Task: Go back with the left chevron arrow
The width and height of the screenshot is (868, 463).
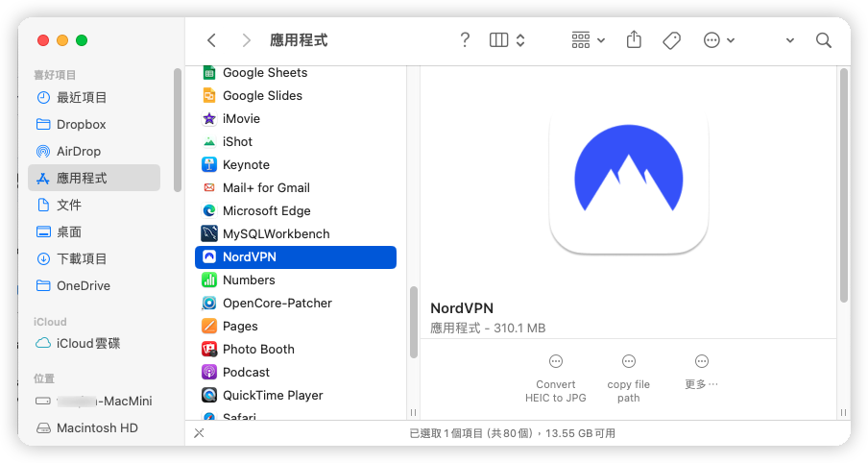Action: (211, 40)
